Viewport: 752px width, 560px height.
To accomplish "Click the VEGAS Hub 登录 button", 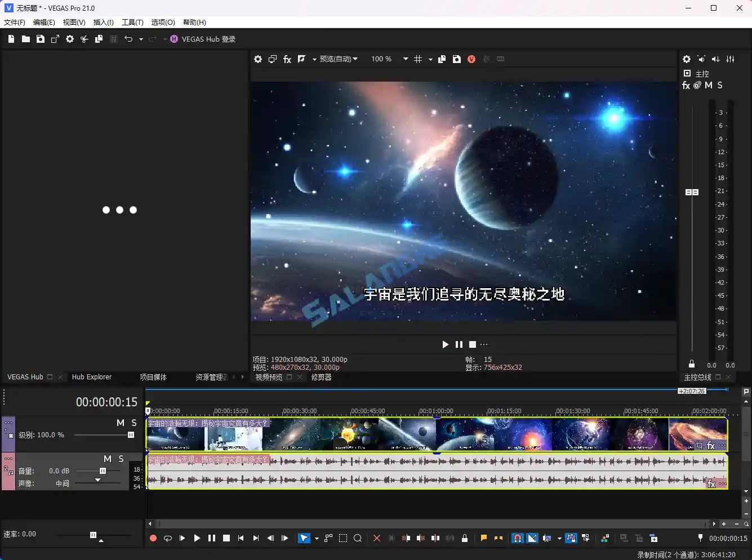I will pos(203,39).
